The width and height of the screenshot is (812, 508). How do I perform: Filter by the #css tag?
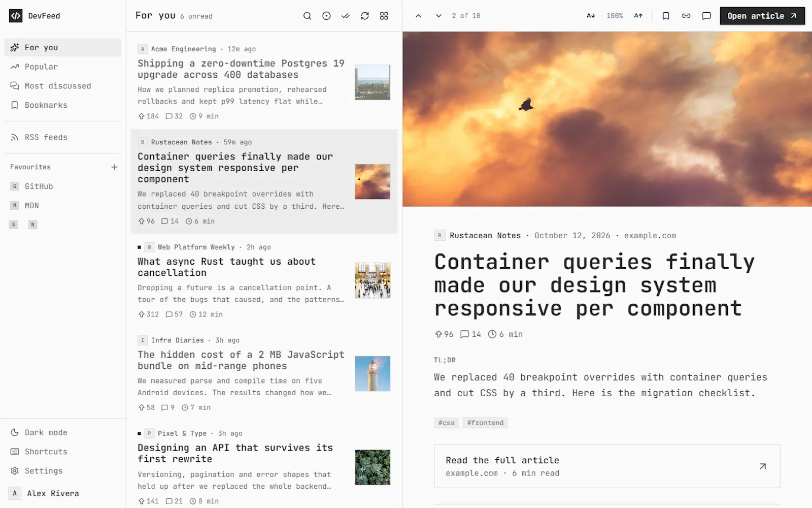point(447,423)
